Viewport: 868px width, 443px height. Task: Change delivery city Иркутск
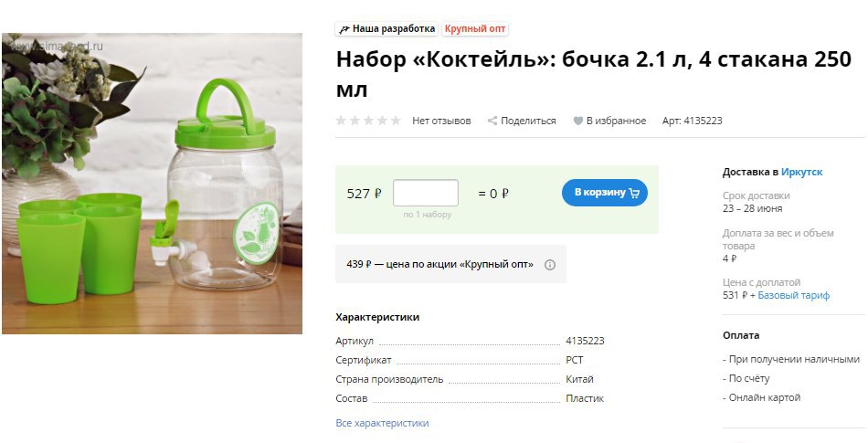[x=801, y=172]
